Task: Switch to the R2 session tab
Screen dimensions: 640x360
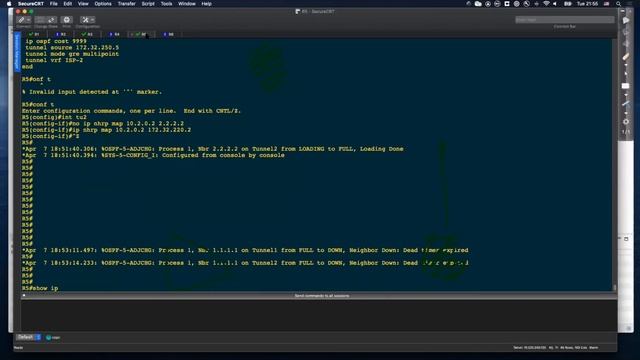Action: click(x=61, y=34)
